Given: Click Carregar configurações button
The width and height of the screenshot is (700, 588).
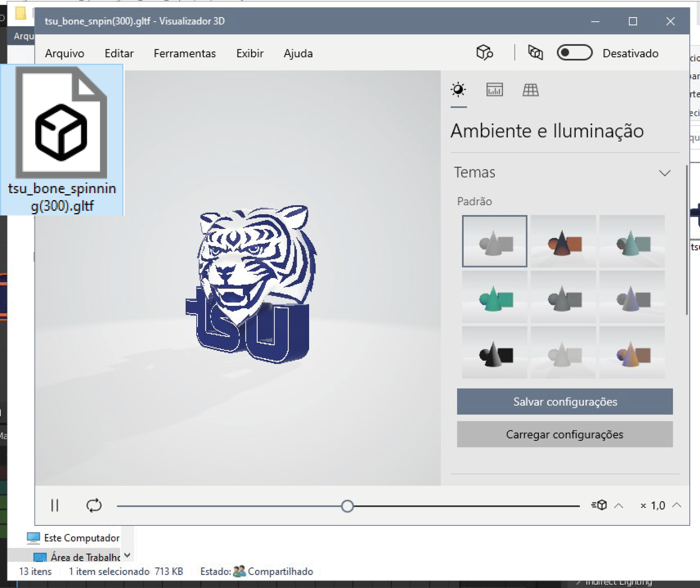Looking at the screenshot, I should point(565,434).
